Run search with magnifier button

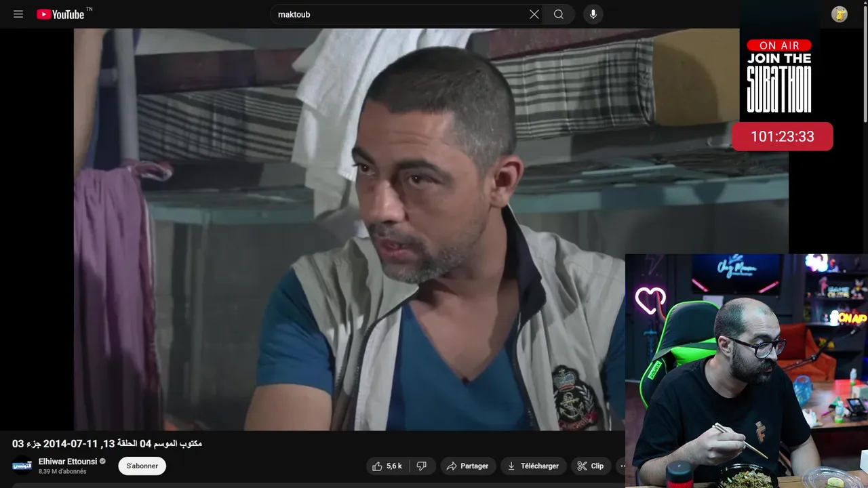559,14
